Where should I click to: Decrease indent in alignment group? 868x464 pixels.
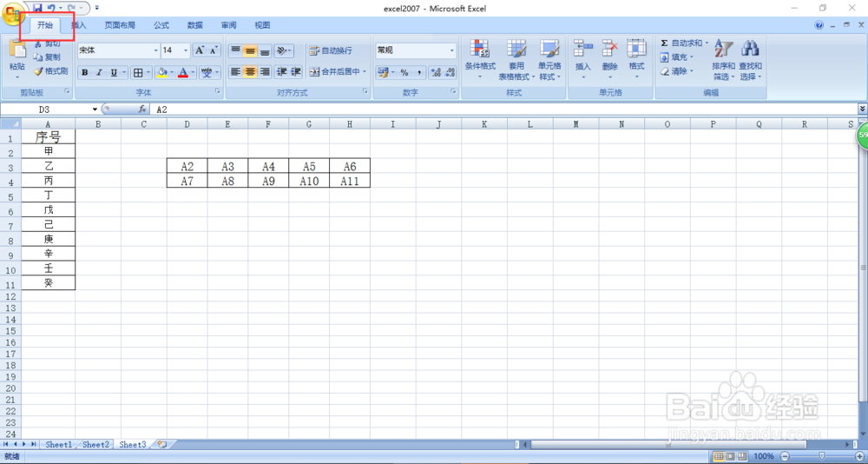click(282, 72)
